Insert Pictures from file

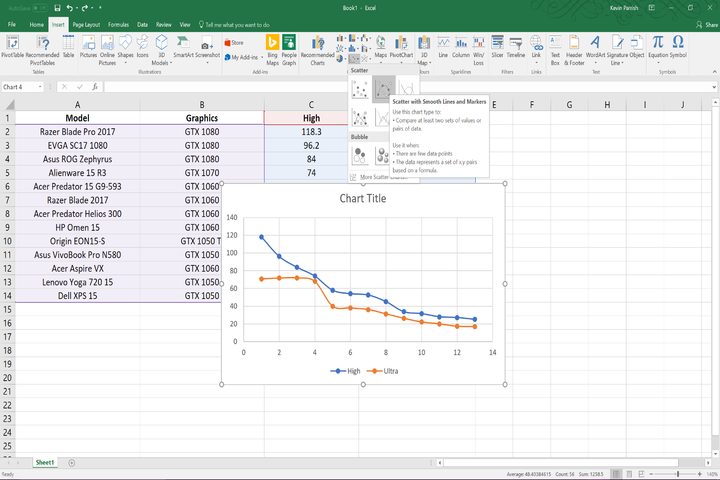coord(88,47)
